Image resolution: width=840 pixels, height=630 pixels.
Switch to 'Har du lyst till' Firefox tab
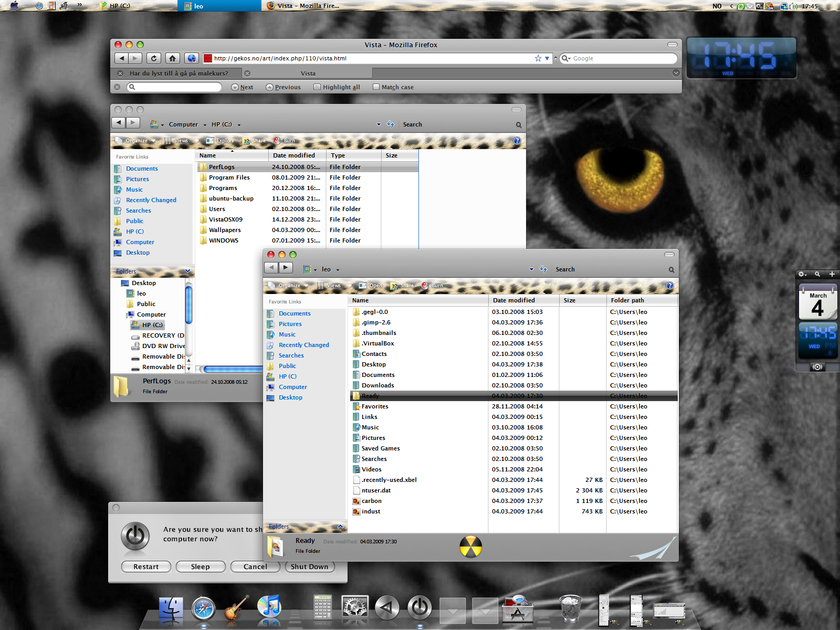tap(178, 73)
